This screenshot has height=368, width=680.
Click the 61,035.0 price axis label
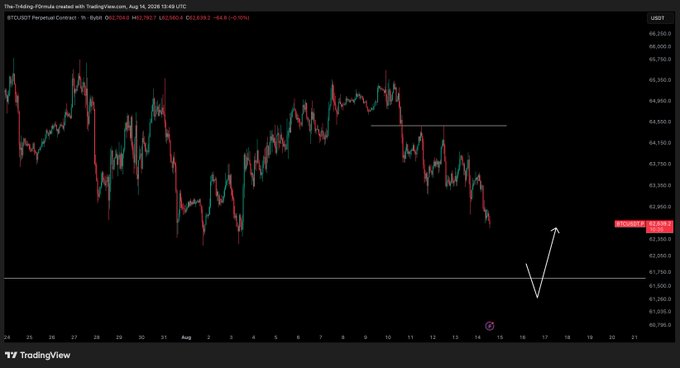click(660, 312)
